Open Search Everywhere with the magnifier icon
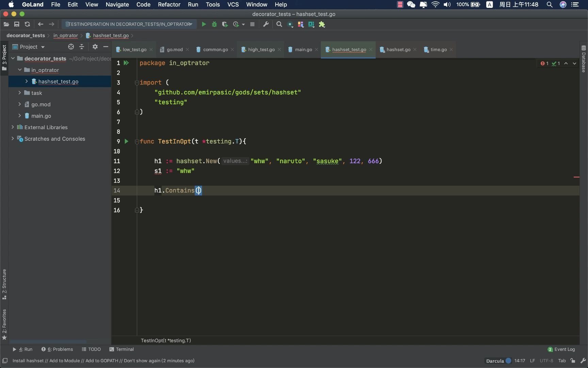This screenshot has width=588, height=368. [x=279, y=24]
